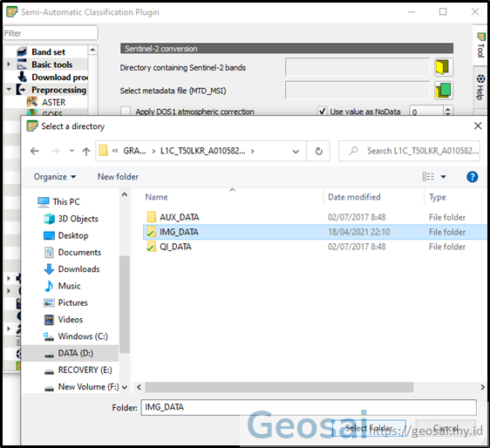Click the Select Folder button
The width and height of the screenshot is (490, 448).
[369, 428]
